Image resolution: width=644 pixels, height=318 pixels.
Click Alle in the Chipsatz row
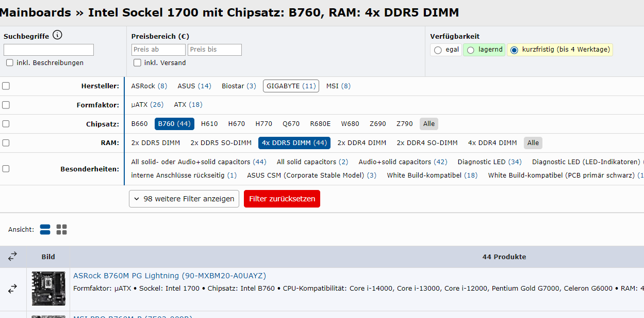429,124
